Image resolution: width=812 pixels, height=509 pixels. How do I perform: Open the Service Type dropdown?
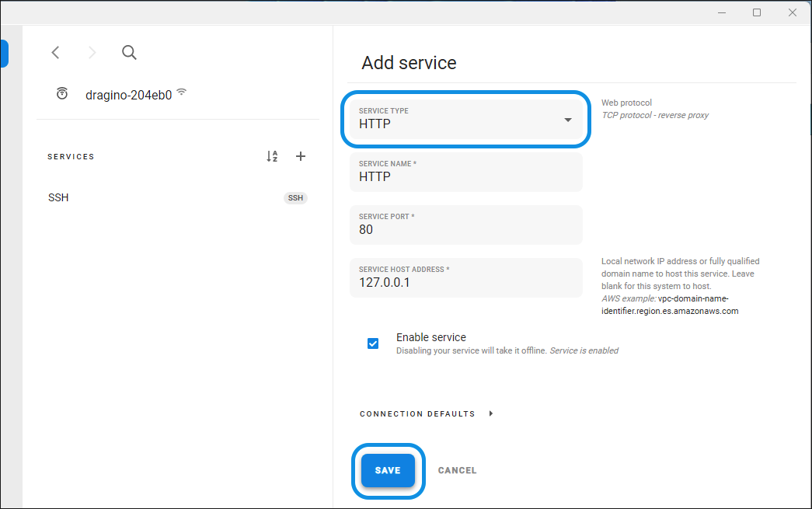click(466, 119)
